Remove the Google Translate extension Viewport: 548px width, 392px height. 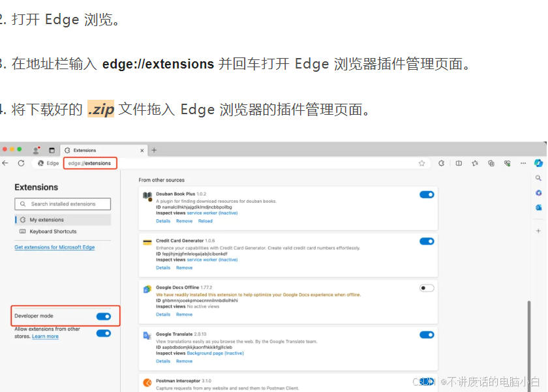[184, 361]
